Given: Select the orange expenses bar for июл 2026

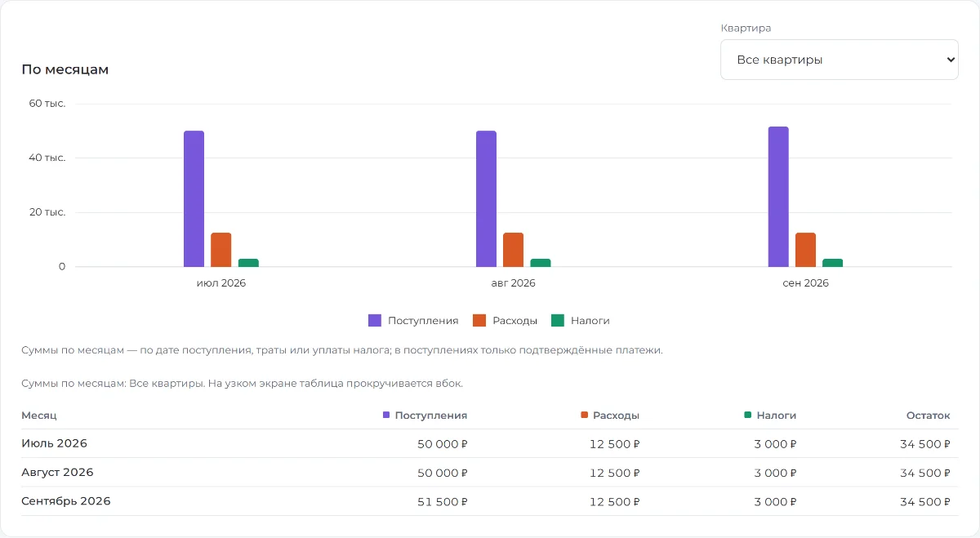Looking at the screenshot, I should pos(221,250).
